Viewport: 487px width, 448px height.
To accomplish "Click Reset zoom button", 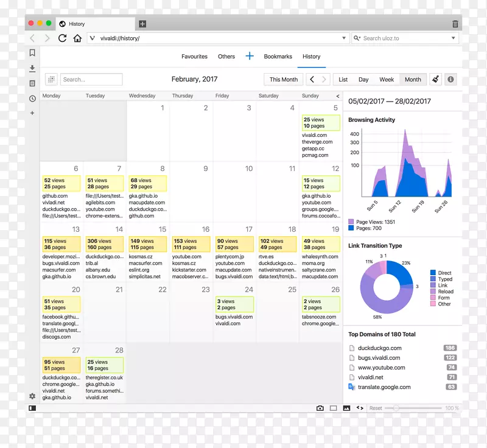I will point(376,408).
